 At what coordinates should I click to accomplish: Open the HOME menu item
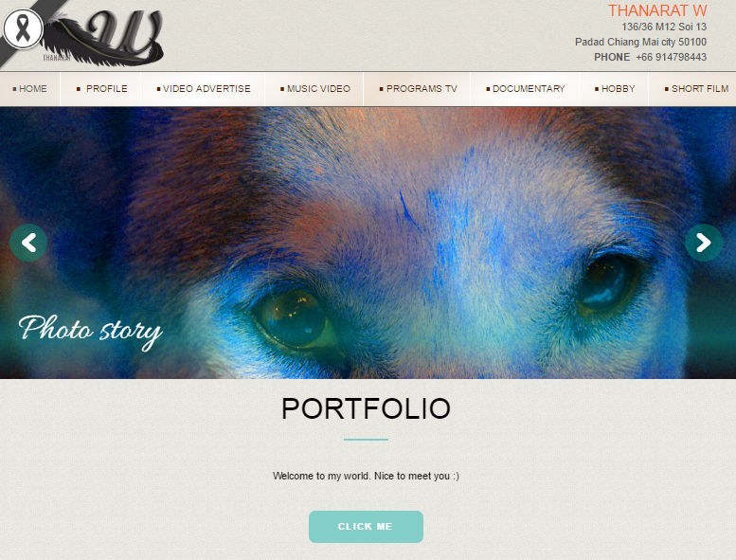pos(30,89)
